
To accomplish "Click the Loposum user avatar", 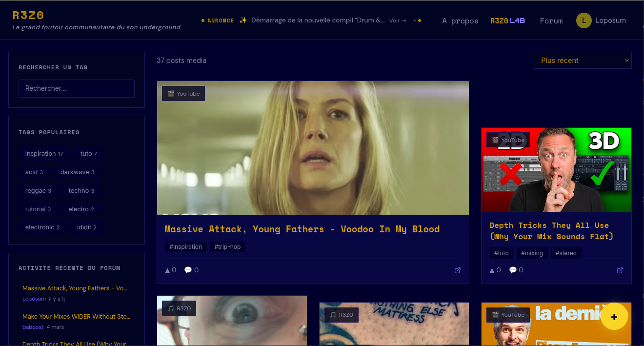I will (x=584, y=20).
